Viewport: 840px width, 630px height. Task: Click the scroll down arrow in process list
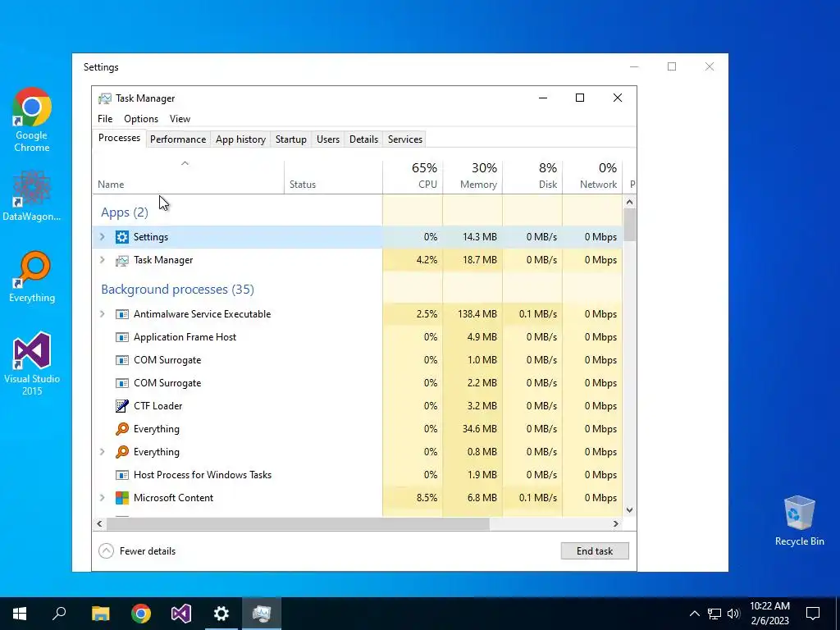point(629,510)
